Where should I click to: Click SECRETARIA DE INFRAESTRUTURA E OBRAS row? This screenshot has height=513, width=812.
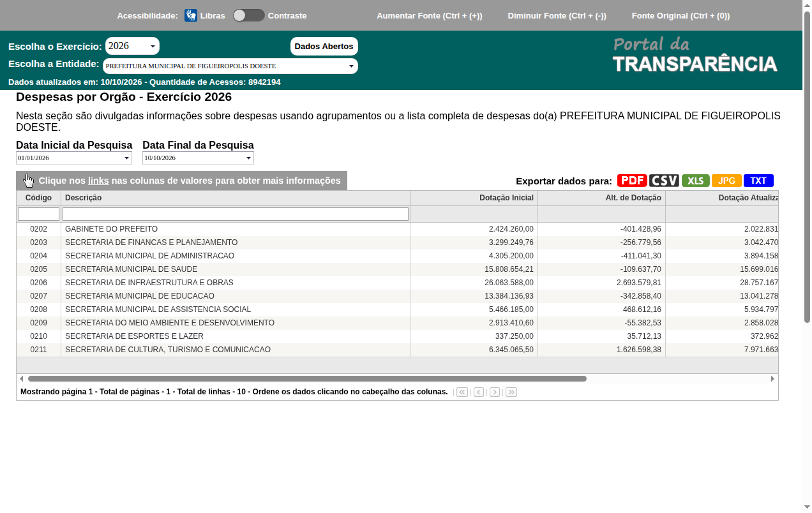[x=397, y=283]
